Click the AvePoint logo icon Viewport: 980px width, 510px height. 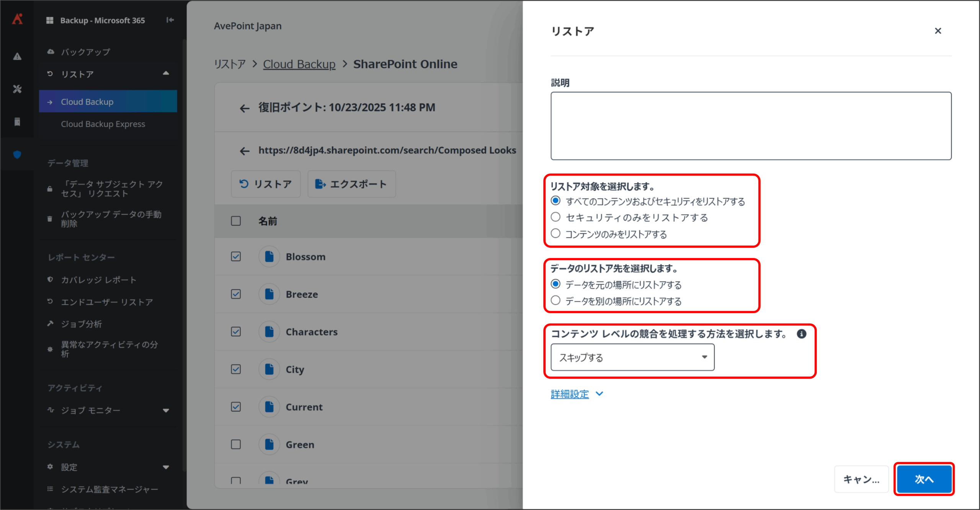tap(17, 19)
